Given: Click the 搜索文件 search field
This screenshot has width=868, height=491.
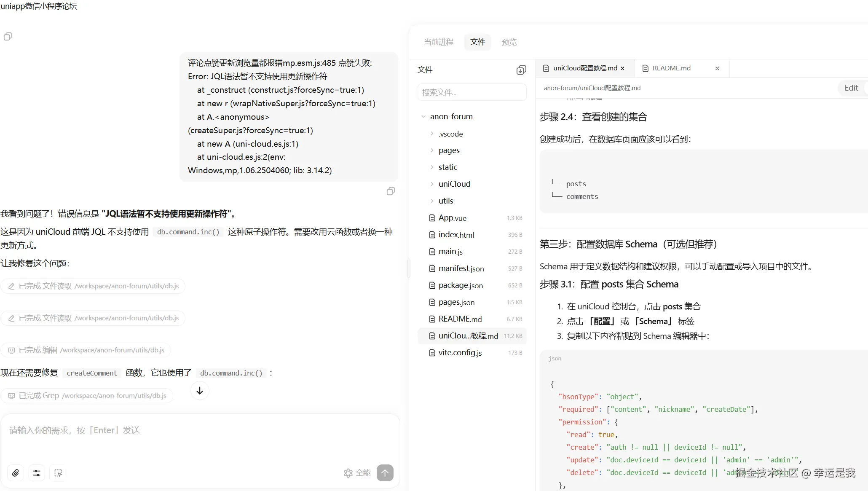Looking at the screenshot, I should point(472,92).
